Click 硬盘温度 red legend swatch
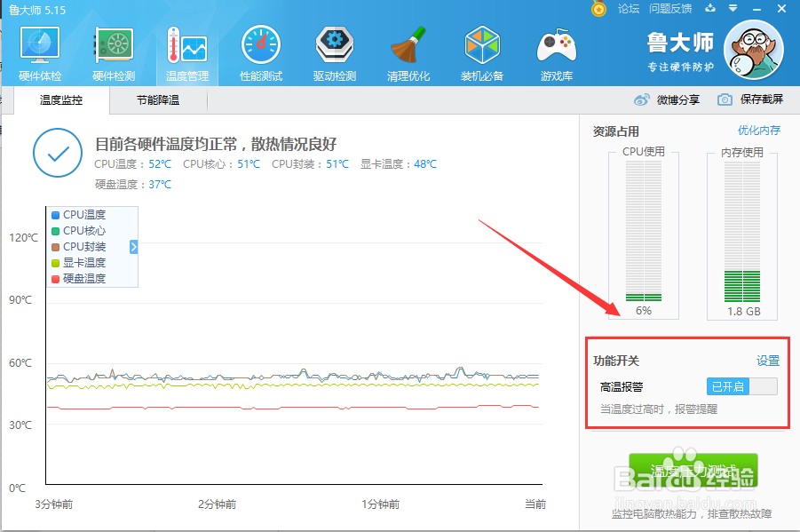The image size is (800, 532). point(56,279)
